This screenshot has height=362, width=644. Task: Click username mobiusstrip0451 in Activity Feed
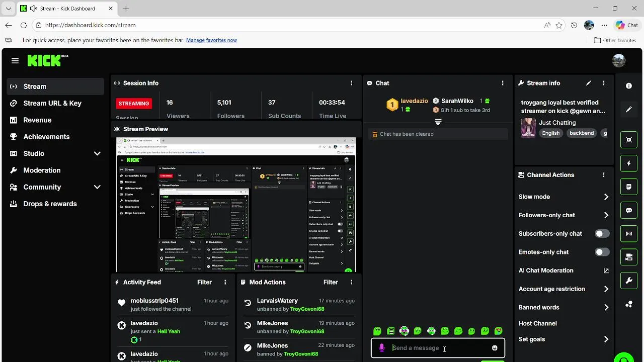tap(154, 301)
